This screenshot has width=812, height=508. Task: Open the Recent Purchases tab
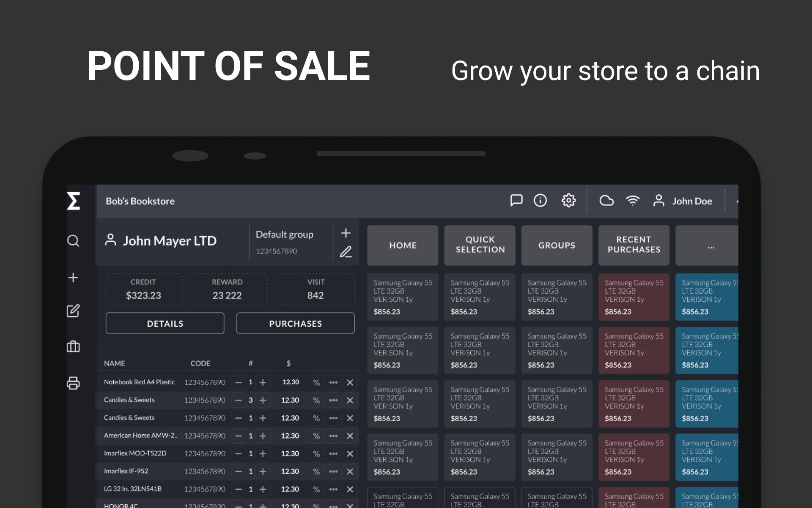634,245
